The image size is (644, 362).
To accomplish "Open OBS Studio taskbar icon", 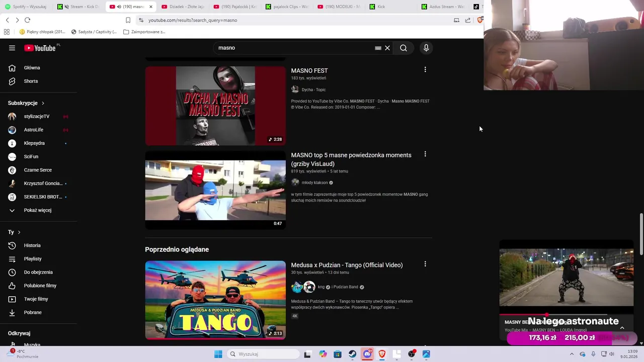I will (x=412, y=354).
